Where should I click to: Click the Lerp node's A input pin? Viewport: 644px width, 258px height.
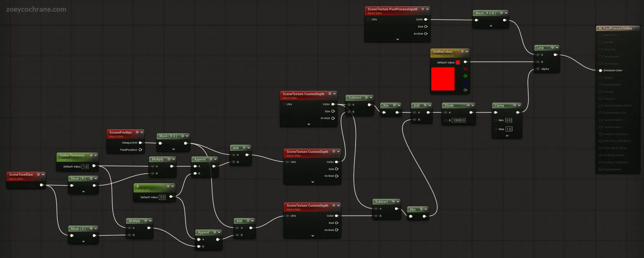pyautogui.click(x=538, y=55)
